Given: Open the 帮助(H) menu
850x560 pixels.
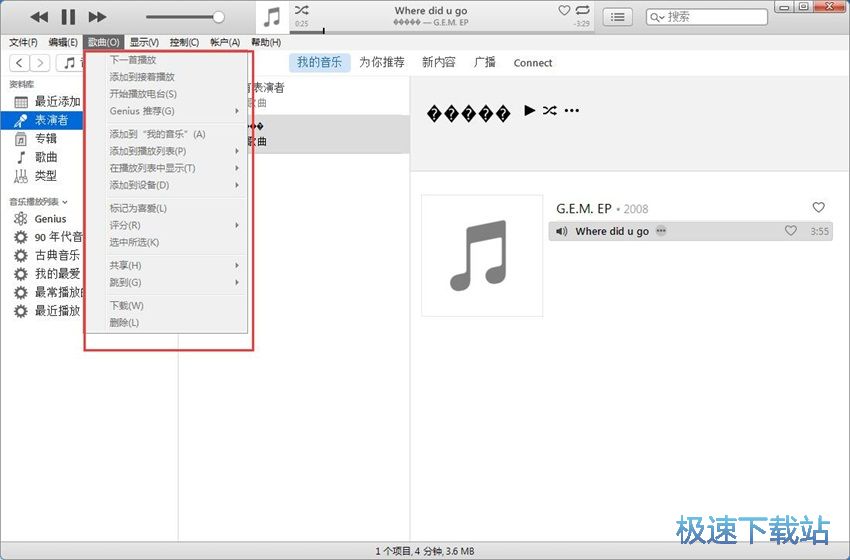Looking at the screenshot, I should coord(266,42).
